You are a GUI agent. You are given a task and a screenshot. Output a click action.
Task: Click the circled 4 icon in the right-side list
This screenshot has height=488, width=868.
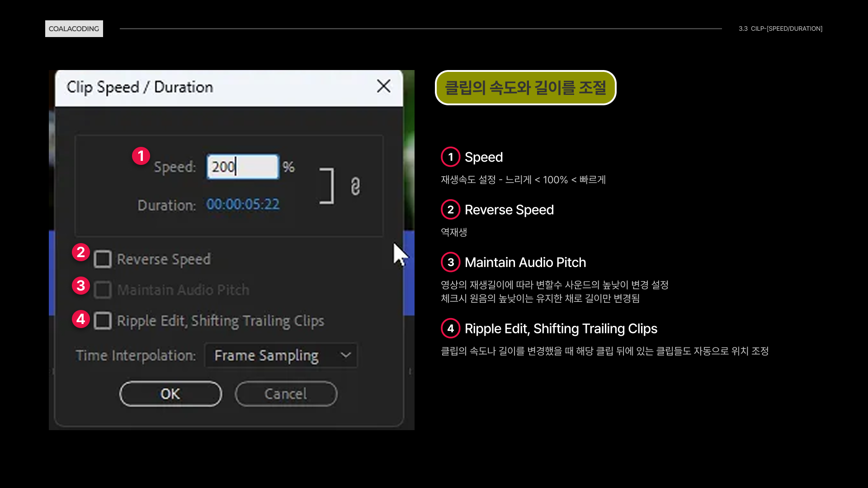tap(450, 328)
